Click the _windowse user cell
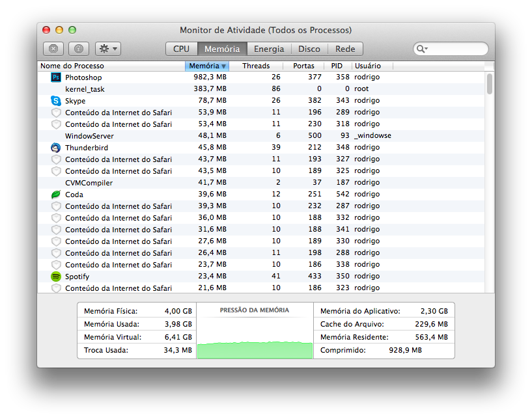Screen dimensions: 532x419 point(372,135)
